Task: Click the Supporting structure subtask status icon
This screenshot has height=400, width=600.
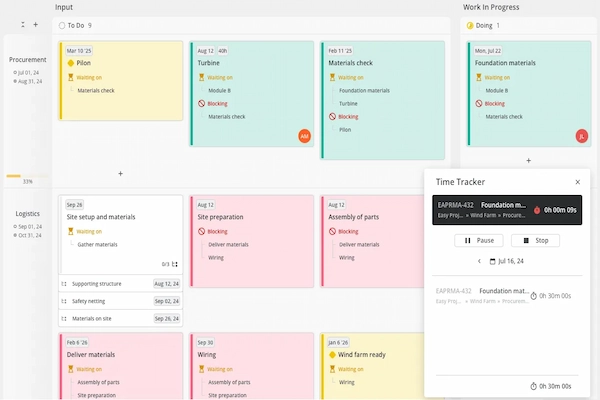Action: point(65,284)
